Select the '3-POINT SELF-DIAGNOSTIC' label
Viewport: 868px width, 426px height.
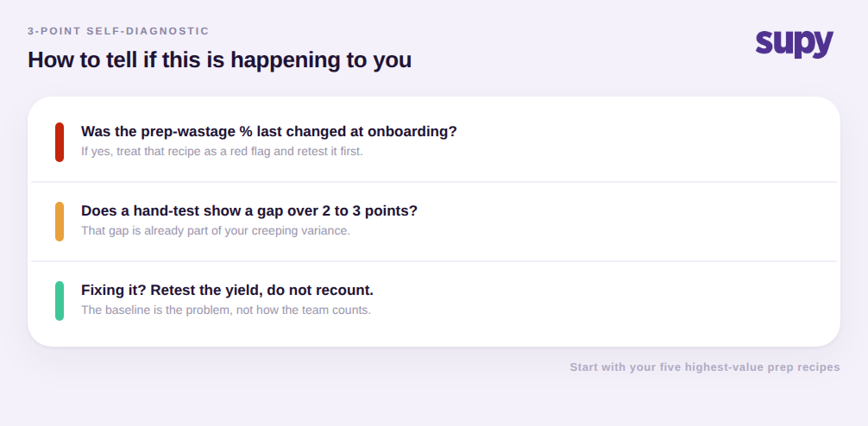tap(118, 31)
